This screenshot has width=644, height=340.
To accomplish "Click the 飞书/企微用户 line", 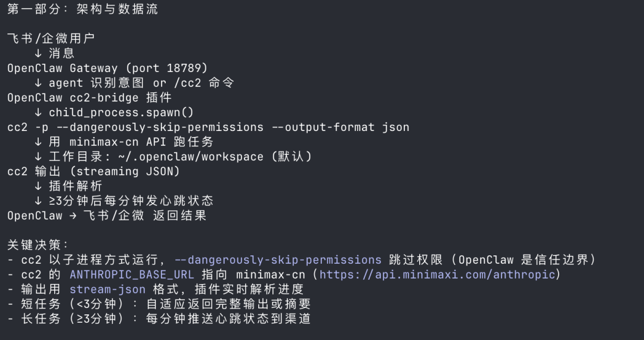I will click(x=51, y=39).
